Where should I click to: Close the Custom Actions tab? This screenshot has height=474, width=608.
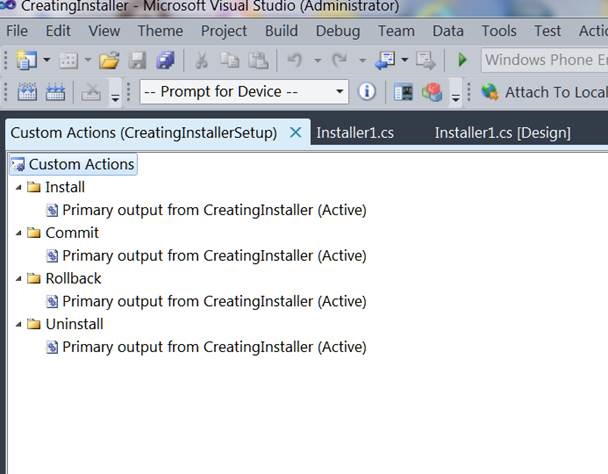tap(295, 132)
